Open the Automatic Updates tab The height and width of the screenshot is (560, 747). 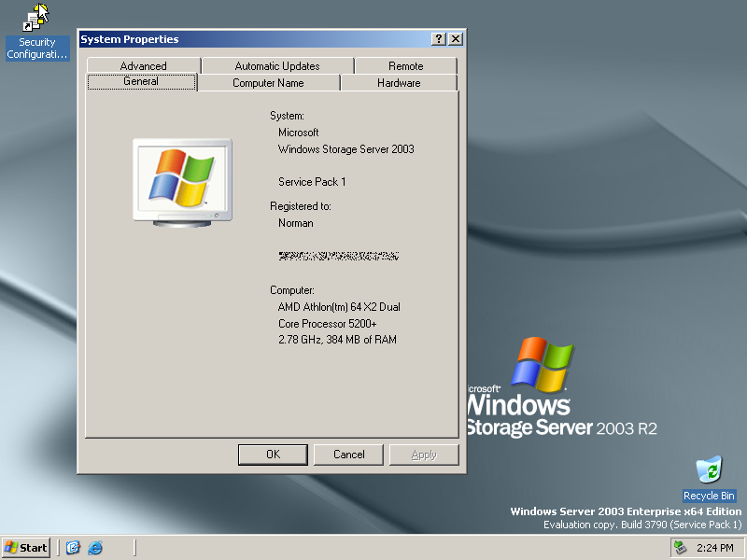pos(277,66)
